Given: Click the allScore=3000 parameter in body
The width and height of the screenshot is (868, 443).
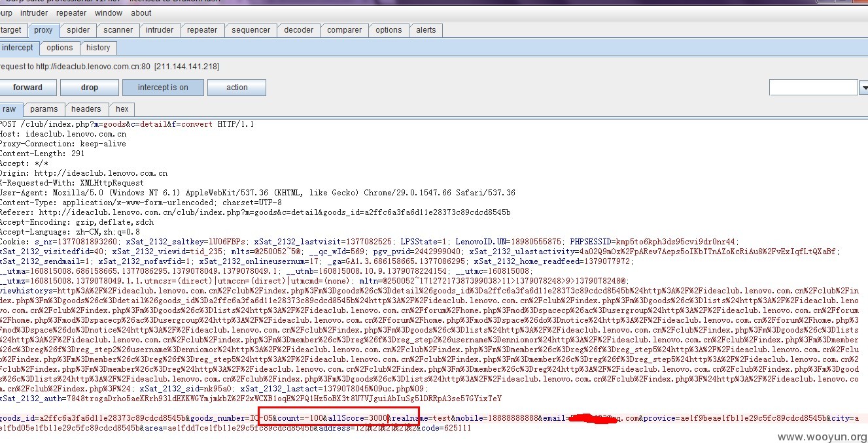Looking at the screenshot, I should [358, 418].
